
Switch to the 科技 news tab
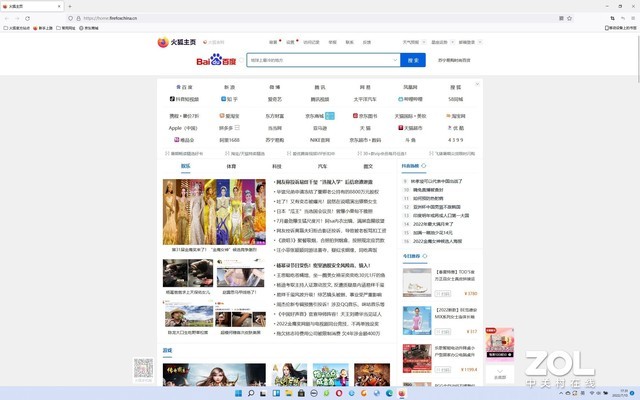tap(277, 167)
